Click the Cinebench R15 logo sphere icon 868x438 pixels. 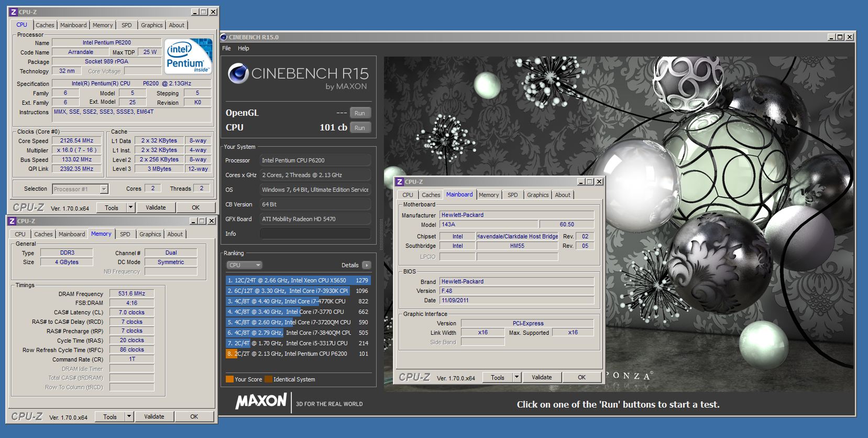coord(238,73)
